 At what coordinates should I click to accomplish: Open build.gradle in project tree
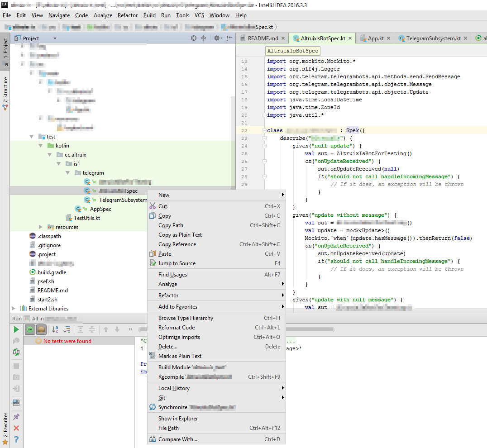pyautogui.click(x=52, y=272)
